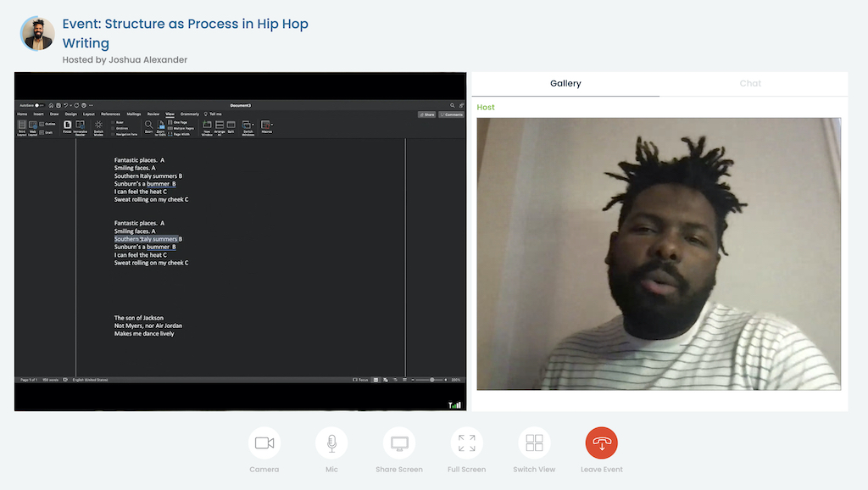Adjust the Word zoom slider handle
This screenshot has height=490, width=868.
pyautogui.click(x=431, y=380)
